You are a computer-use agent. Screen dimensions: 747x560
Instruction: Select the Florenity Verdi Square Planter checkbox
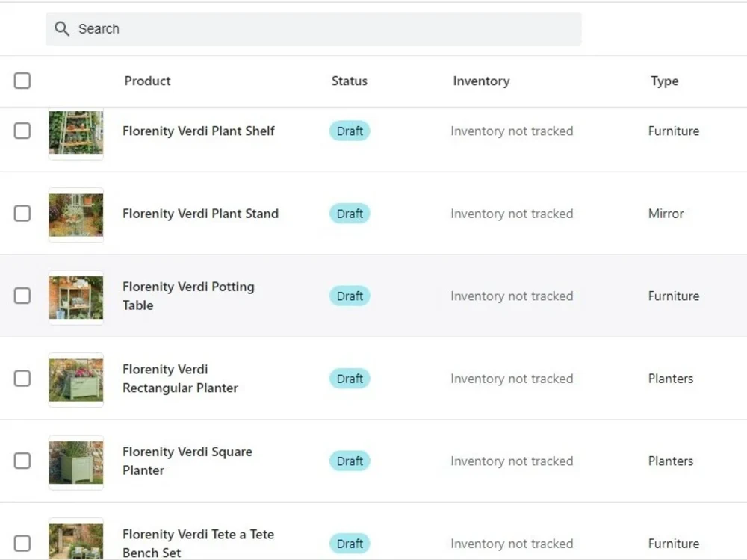pos(22,461)
